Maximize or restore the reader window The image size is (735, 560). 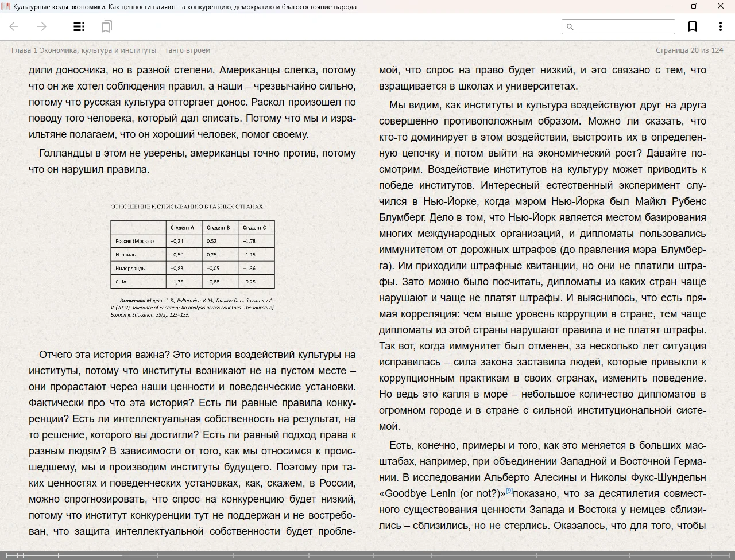point(694,6)
